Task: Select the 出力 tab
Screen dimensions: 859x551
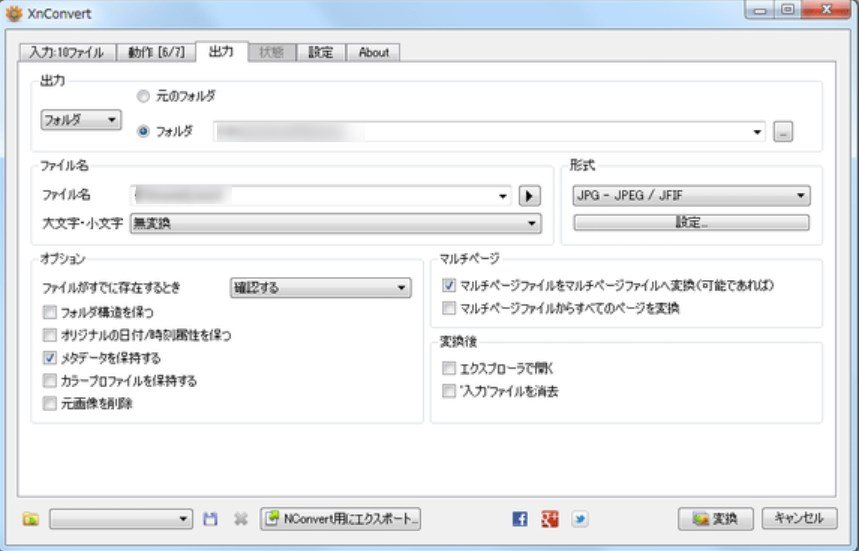Action: pyautogui.click(x=221, y=51)
